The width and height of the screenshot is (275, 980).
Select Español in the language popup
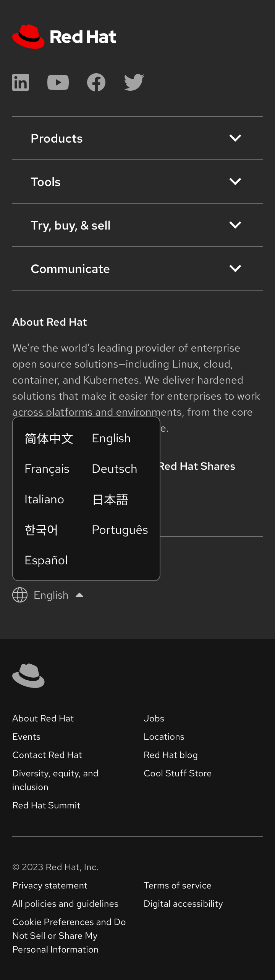(x=46, y=560)
